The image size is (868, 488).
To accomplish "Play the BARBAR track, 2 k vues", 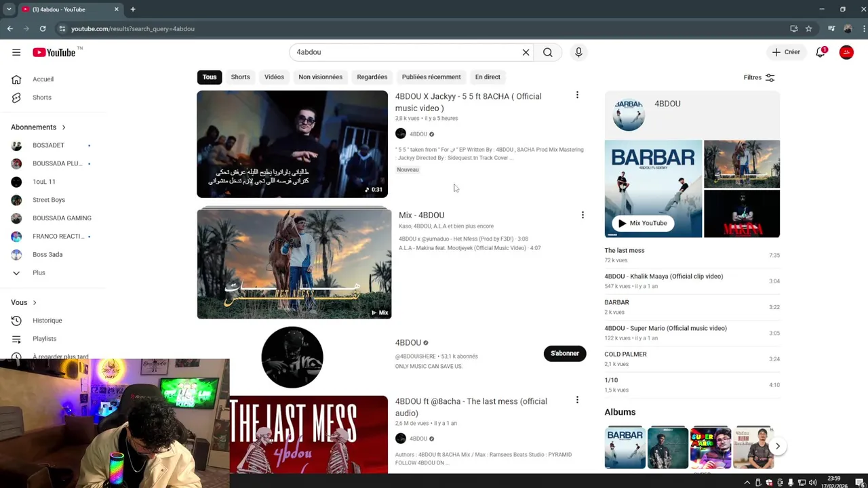I will coord(692,307).
